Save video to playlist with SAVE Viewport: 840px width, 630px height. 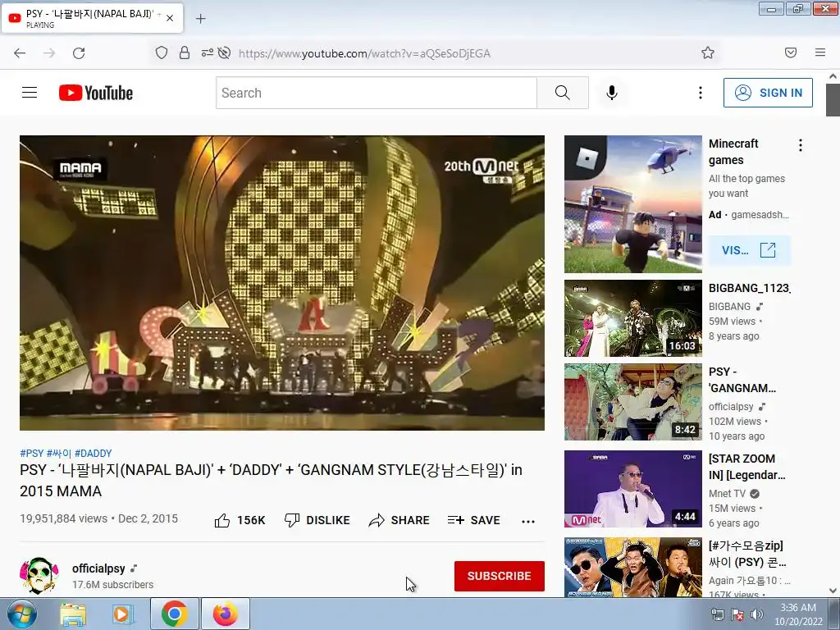[x=474, y=520]
